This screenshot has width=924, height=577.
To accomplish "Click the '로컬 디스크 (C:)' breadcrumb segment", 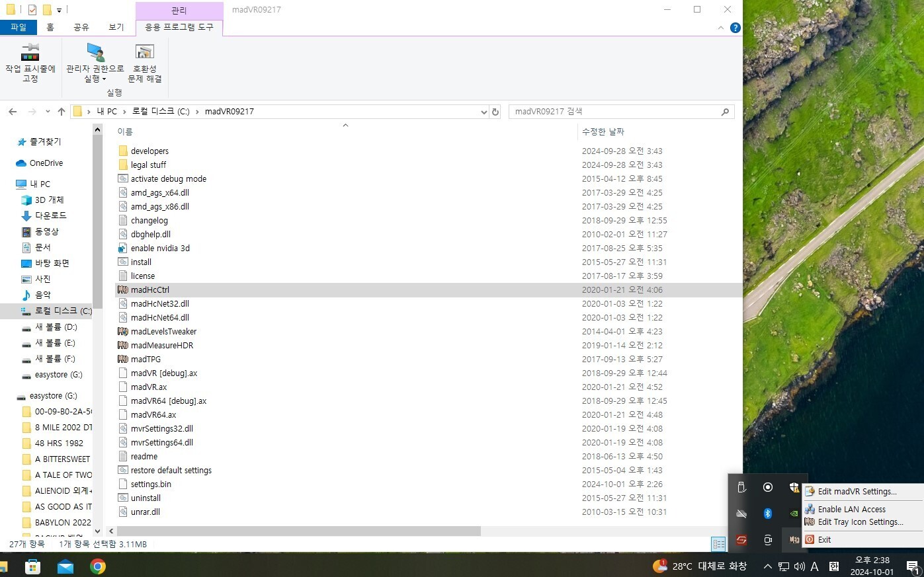I will pyautogui.click(x=161, y=112).
